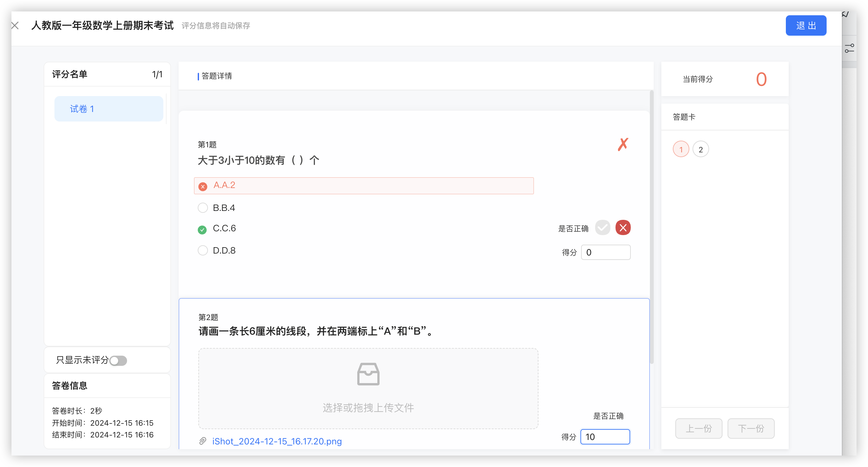Click the 开始时间 2024-12-15 16:15 entry
This screenshot has width=868, height=467.
click(103, 423)
